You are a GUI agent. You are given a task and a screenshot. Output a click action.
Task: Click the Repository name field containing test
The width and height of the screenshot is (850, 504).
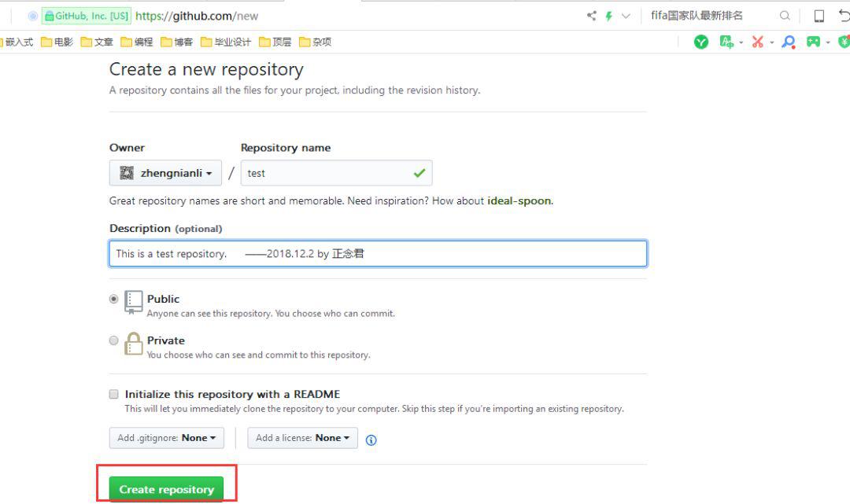pyautogui.click(x=336, y=173)
